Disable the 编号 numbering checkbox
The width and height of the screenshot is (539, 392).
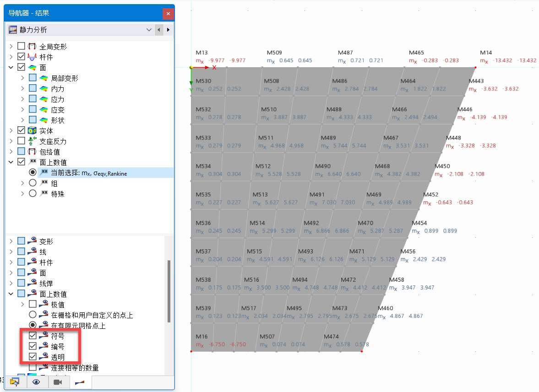(x=33, y=346)
